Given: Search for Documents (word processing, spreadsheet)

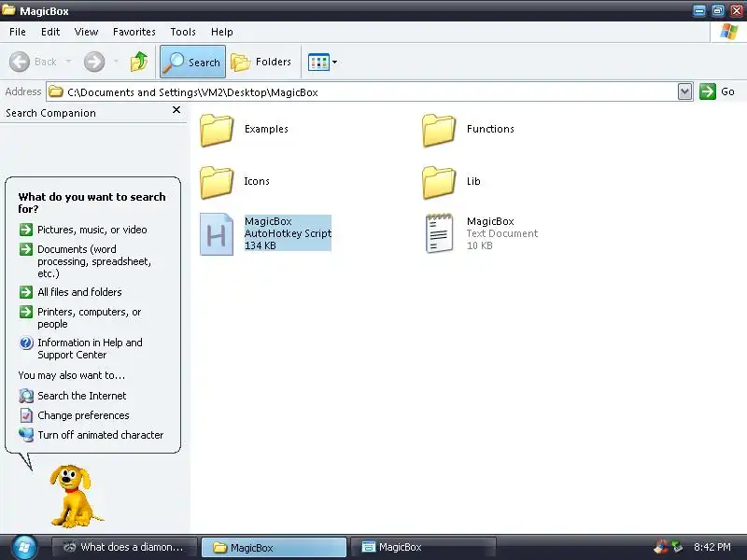Looking at the screenshot, I should (x=94, y=261).
